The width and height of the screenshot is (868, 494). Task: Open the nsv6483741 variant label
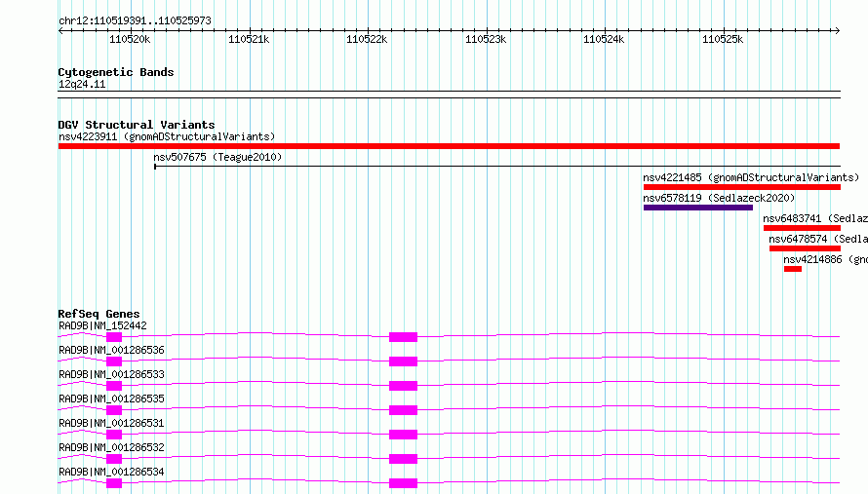[815, 218]
